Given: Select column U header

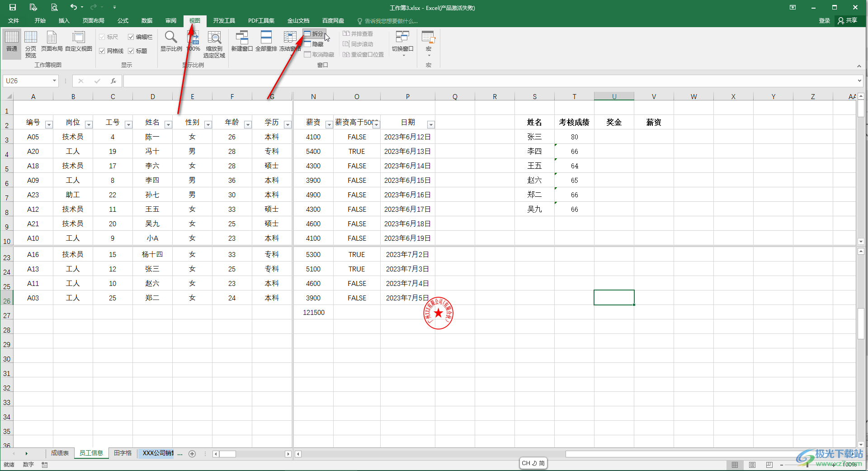Looking at the screenshot, I should [614, 96].
